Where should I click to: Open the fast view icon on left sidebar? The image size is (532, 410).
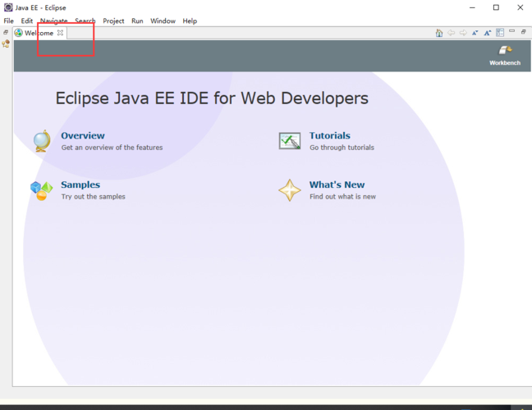(6, 43)
